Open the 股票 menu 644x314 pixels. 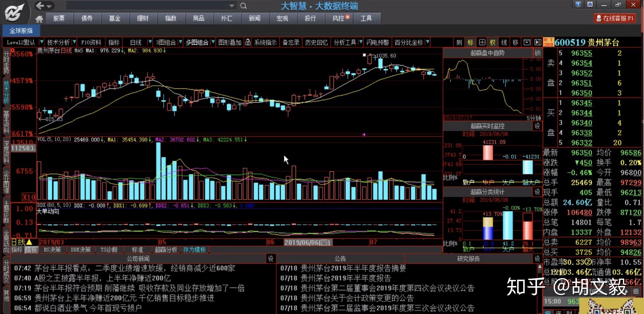click(x=59, y=18)
